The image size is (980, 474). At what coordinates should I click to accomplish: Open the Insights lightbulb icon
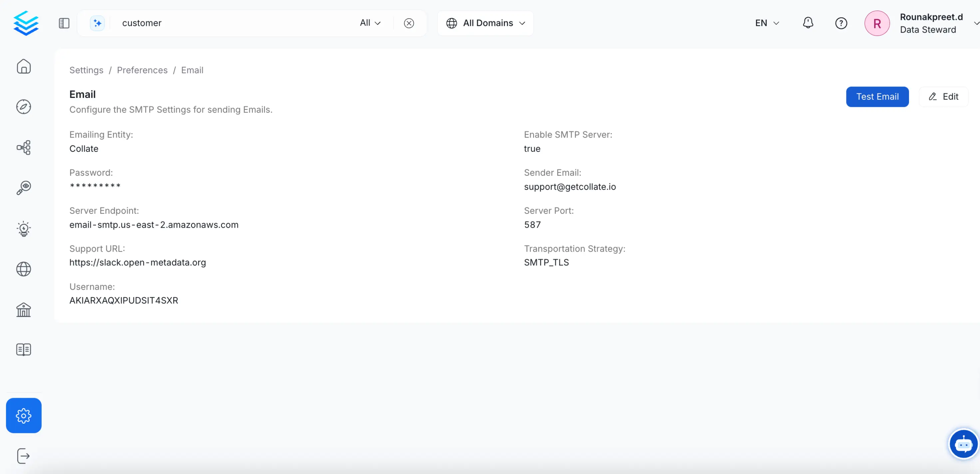click(24, 229)
